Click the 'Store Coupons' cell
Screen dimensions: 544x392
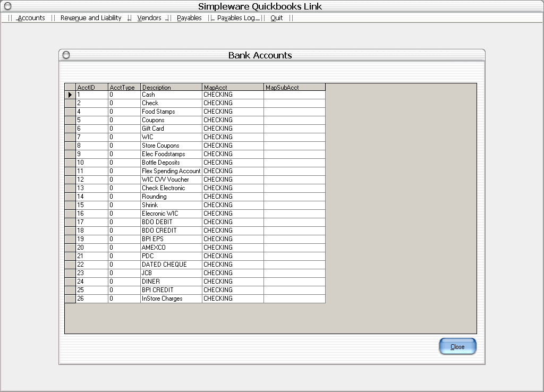[172, 146]
